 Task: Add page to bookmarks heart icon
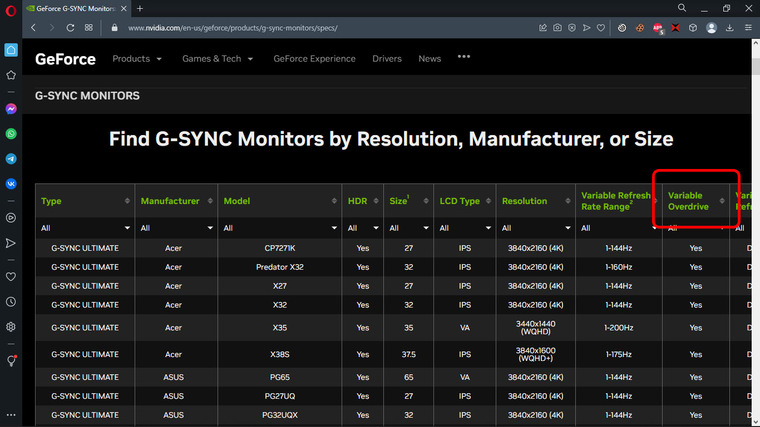601,28
